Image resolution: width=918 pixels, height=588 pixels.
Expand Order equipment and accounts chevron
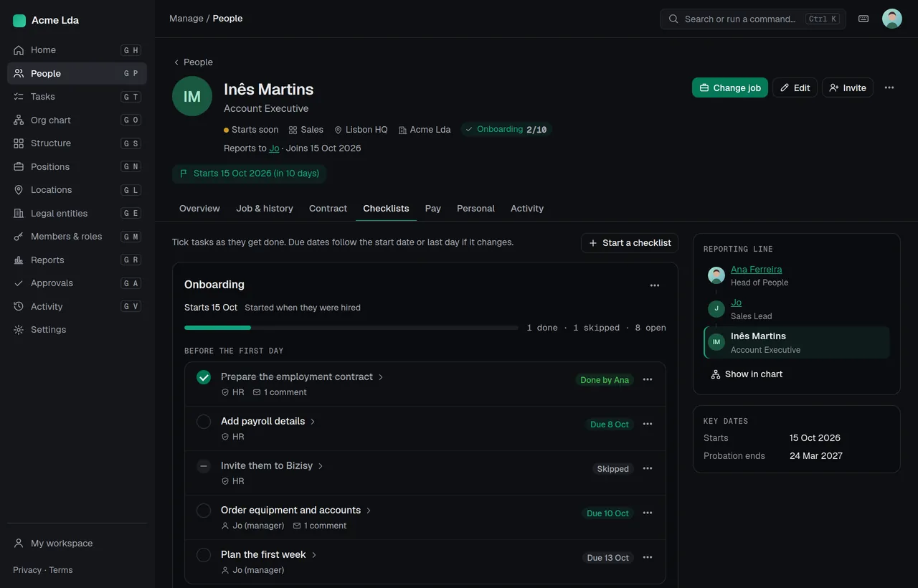(369, 511)
